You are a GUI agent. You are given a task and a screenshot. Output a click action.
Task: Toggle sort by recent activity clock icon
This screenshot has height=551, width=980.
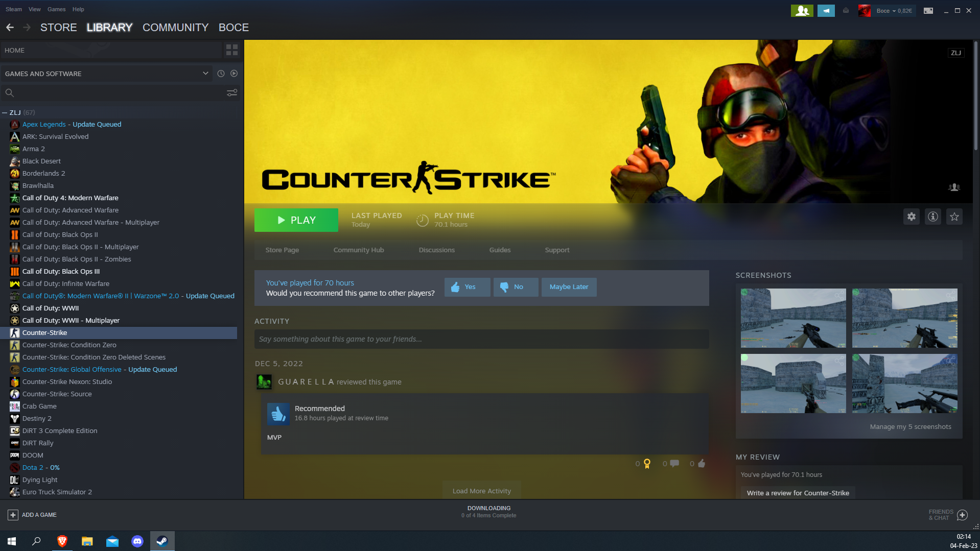tap(221, 74)
